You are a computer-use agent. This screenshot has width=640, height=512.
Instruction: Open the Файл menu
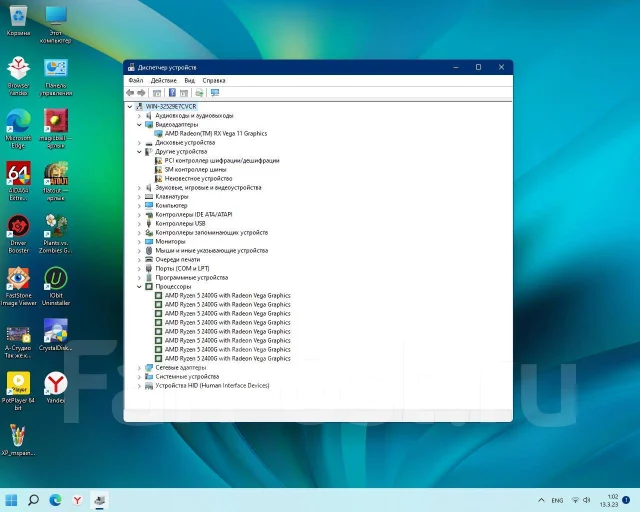136,80
